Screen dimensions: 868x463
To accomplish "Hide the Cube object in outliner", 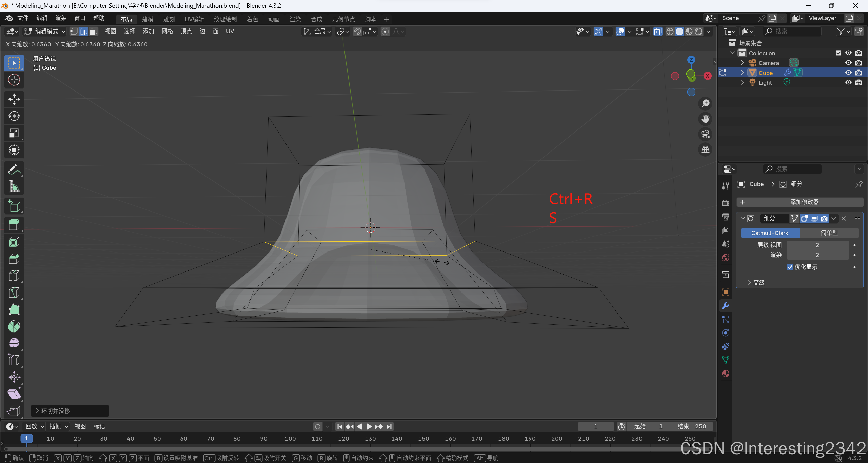I will [x=848, y=73].
